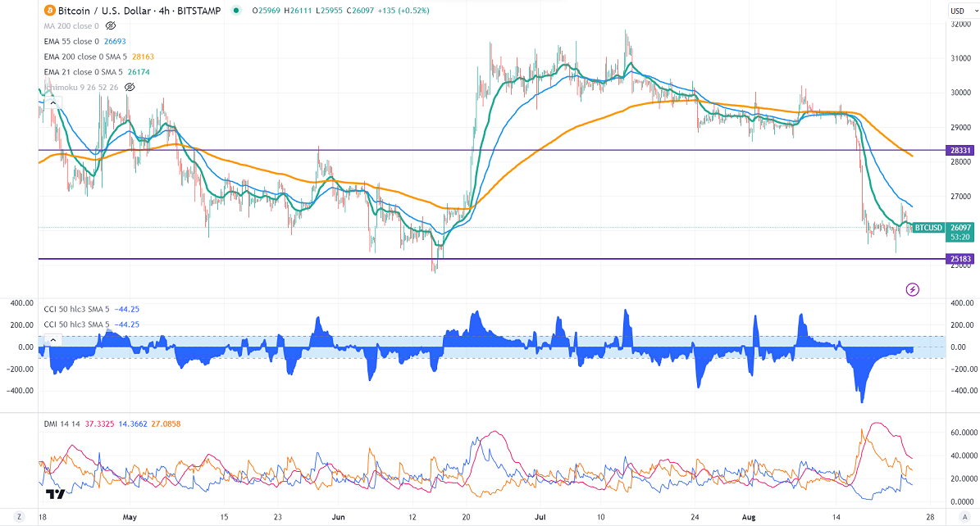
Task: Click the green market status dot
Action: coord(235,11)
